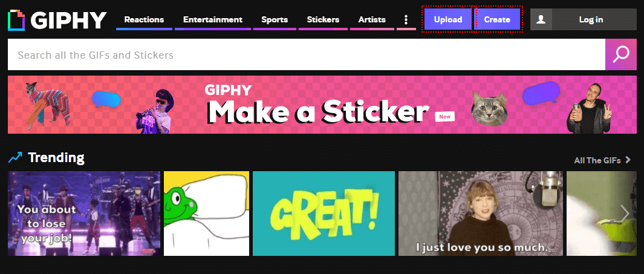Click the GIPHY logo icon

(16, 20)
